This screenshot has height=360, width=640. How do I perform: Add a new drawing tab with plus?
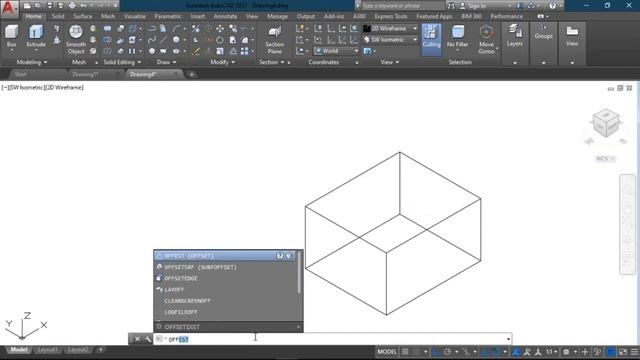click(191, 74)
